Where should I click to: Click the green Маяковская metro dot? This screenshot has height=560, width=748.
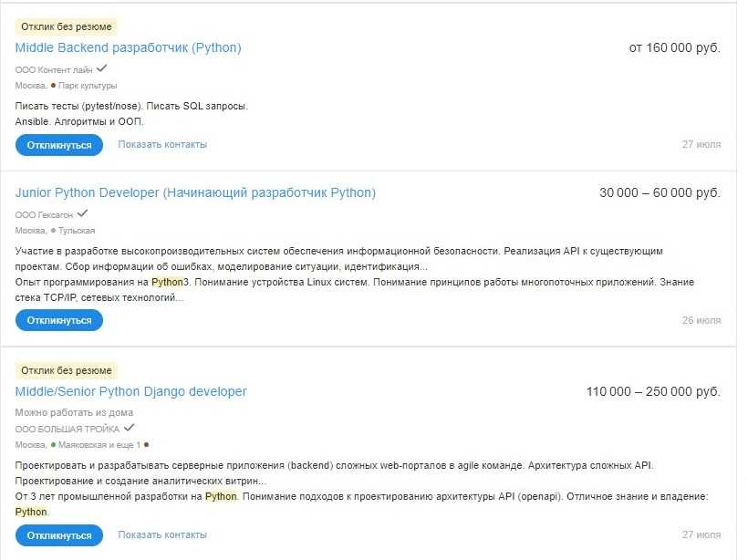pos(54,445)
